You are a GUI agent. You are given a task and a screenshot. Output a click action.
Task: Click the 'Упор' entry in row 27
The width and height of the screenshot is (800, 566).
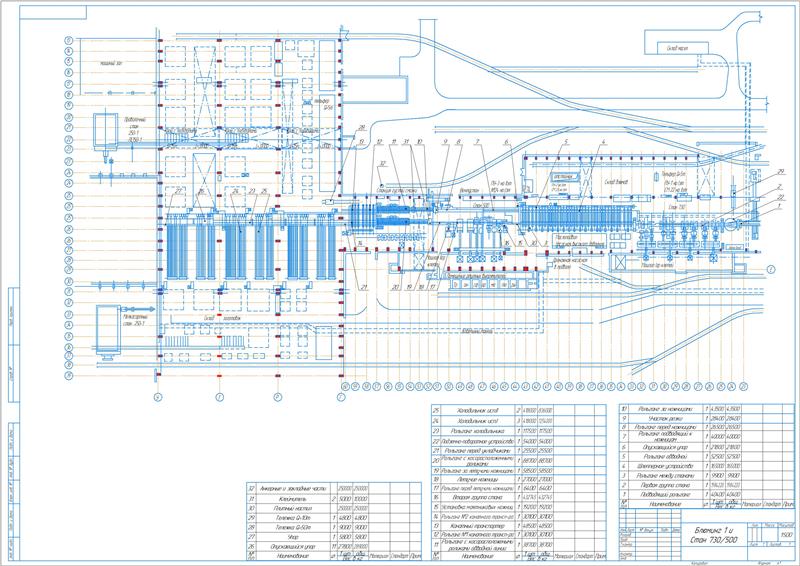tap(292, 537)
